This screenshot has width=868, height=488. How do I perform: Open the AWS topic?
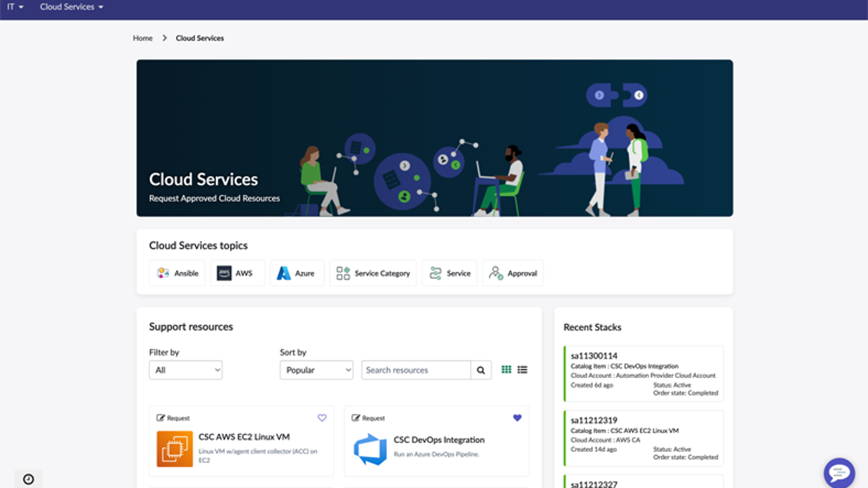pyautogui.click(x=237, y=273)
